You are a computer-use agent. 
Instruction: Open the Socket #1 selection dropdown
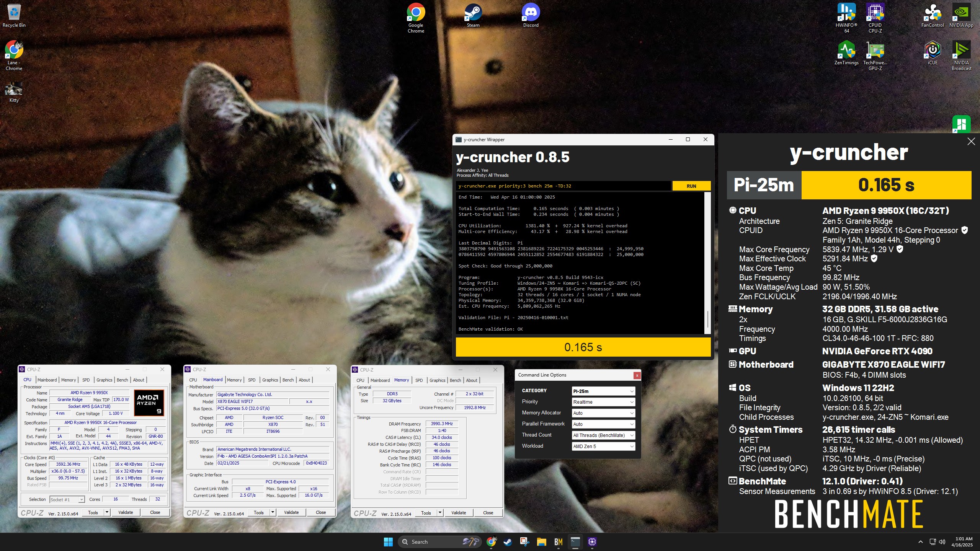point(67,499)
